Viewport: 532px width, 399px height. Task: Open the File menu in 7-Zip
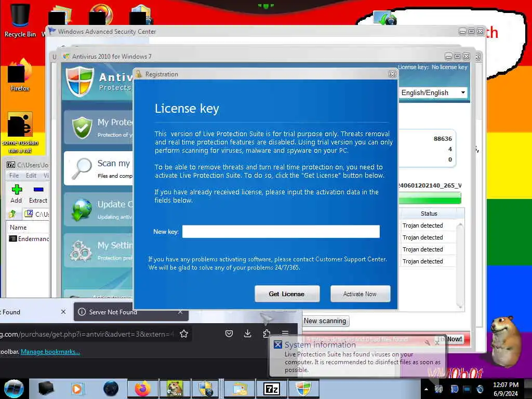[14, 176]
